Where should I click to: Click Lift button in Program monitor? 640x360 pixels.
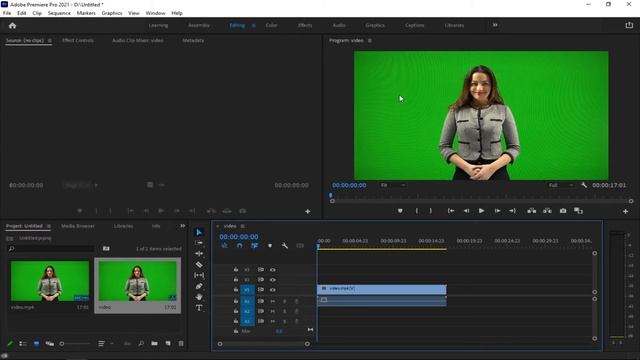coord(531,211)
